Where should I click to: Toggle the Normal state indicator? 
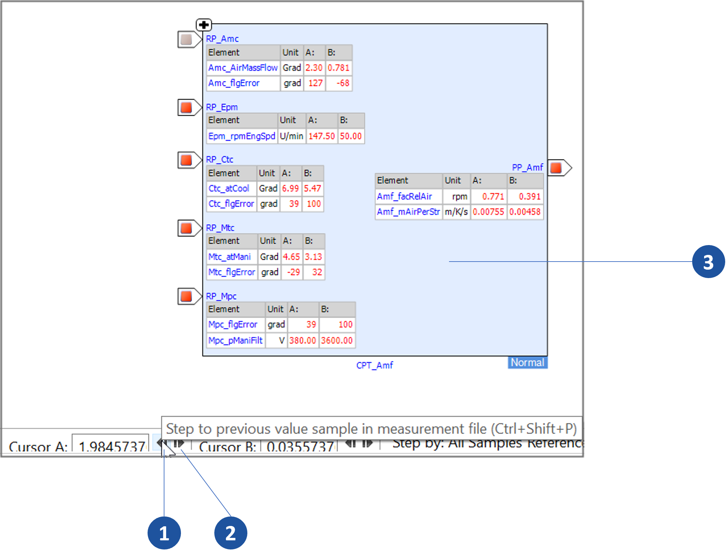click(x=527, y=363)
